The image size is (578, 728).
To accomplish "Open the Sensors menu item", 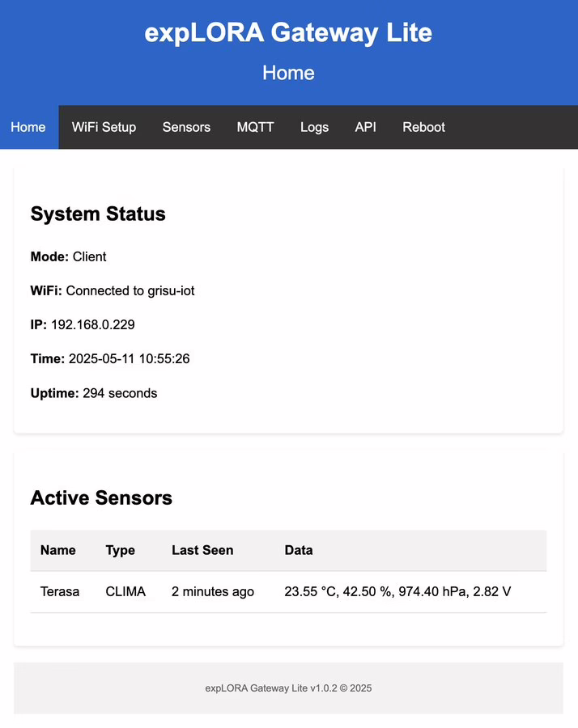I will click(x=186, y=127).
